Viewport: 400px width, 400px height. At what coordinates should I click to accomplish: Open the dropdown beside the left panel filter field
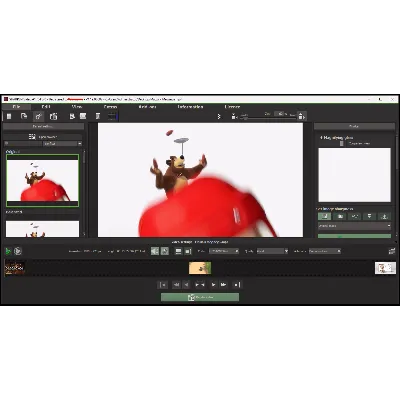tap(63, 144)
